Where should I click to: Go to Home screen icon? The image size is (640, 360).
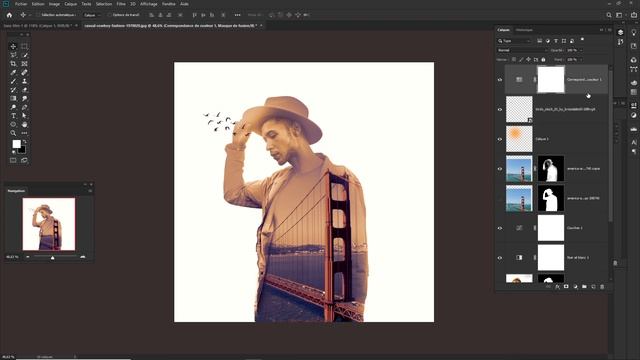click(x=9, y=15)
